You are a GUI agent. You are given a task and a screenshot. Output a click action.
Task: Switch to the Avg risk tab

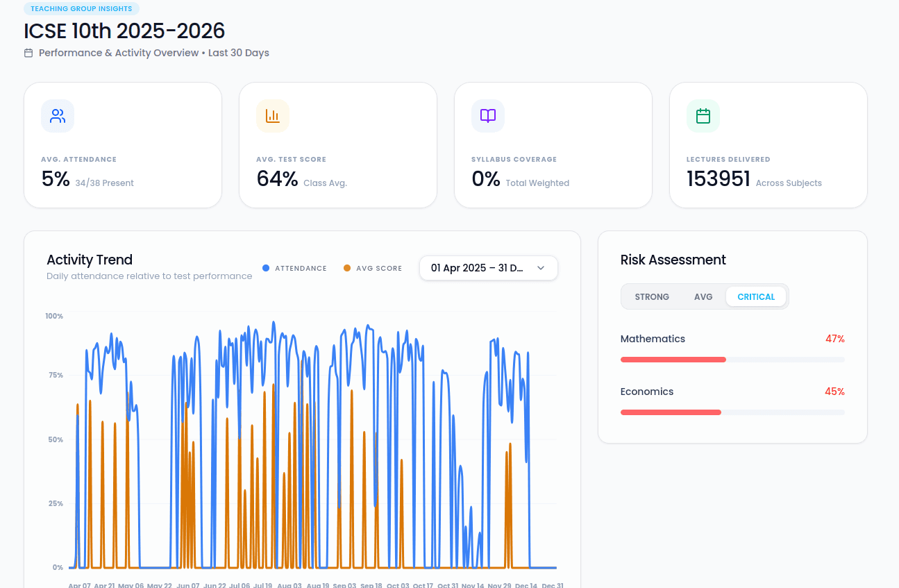pyautogui.click(x=703, y=296)
